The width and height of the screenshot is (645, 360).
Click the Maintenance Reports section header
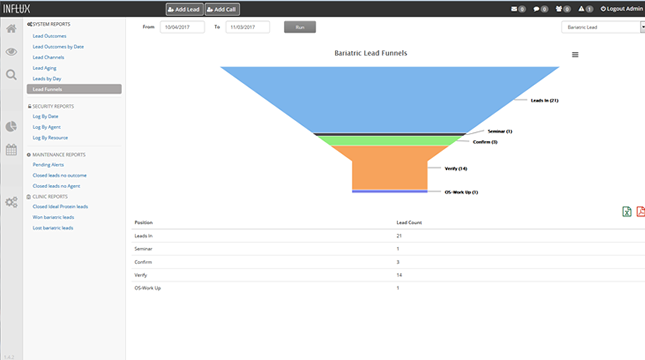click(x=56, y=155)
